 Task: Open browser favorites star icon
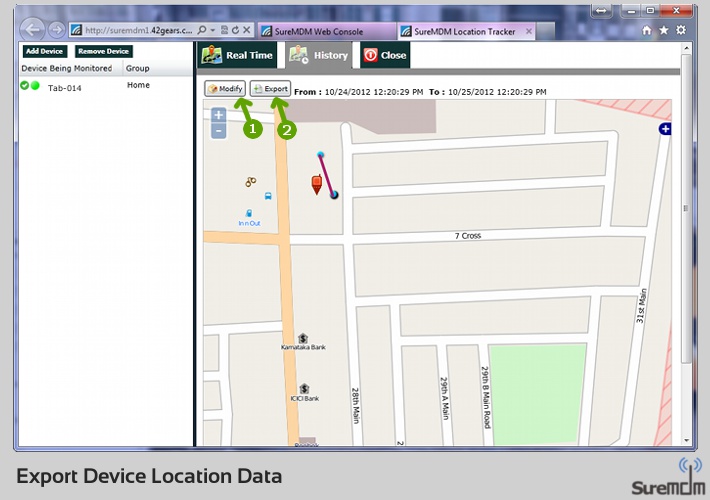[664, 30]
